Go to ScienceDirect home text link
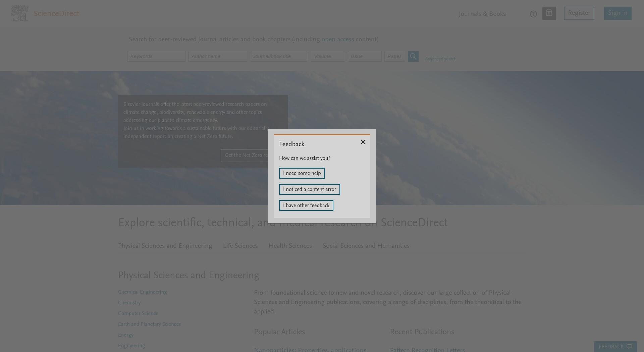644x352 pixels. (56, 14)
